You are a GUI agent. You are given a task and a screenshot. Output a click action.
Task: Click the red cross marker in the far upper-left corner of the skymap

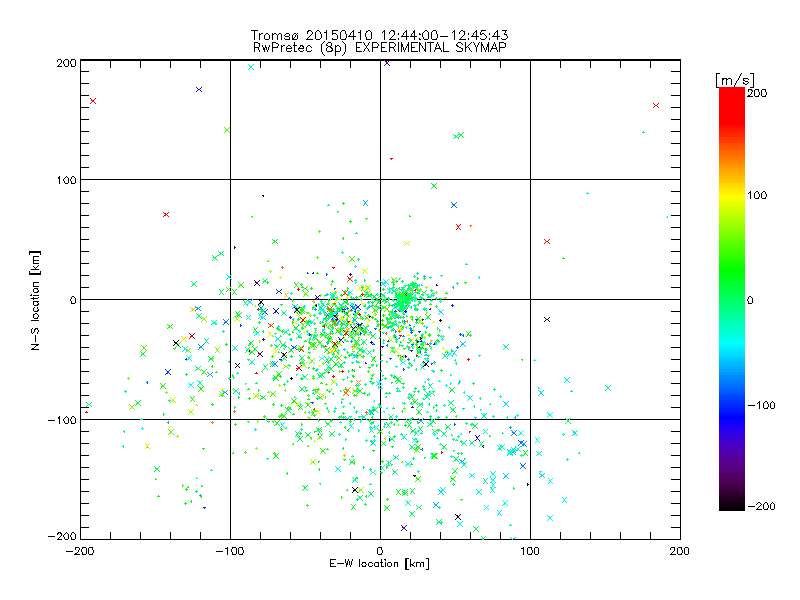[93, 101]
